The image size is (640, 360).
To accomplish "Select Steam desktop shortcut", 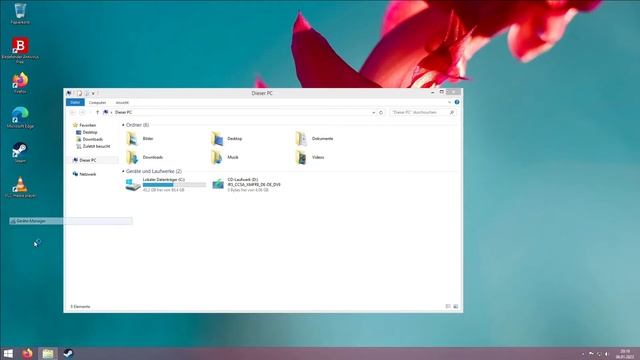I will pyautogui.click(x=20, y=152).
